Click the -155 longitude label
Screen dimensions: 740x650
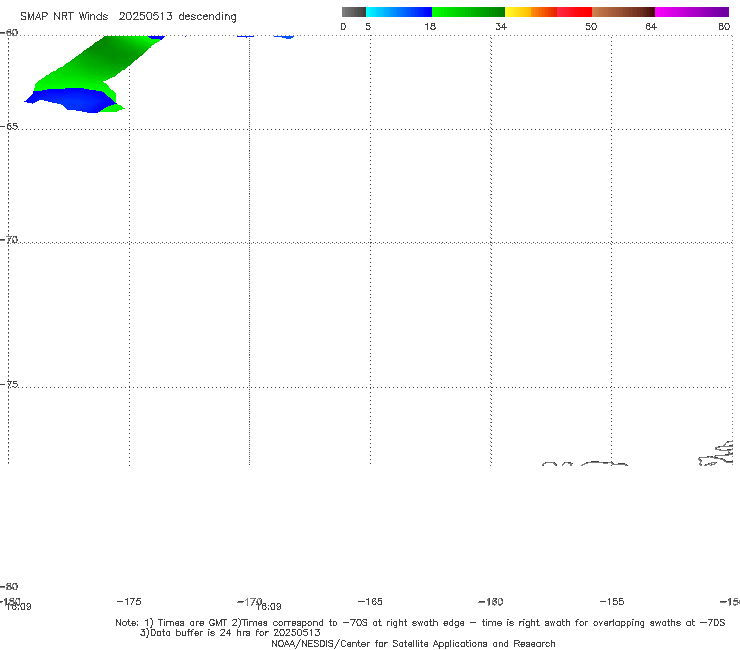(612, 601)
